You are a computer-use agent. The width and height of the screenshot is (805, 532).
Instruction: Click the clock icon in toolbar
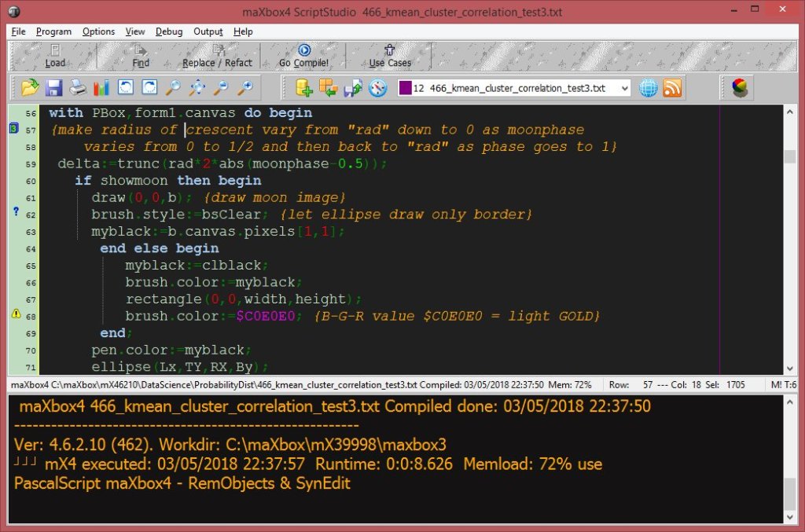(378, 88)
